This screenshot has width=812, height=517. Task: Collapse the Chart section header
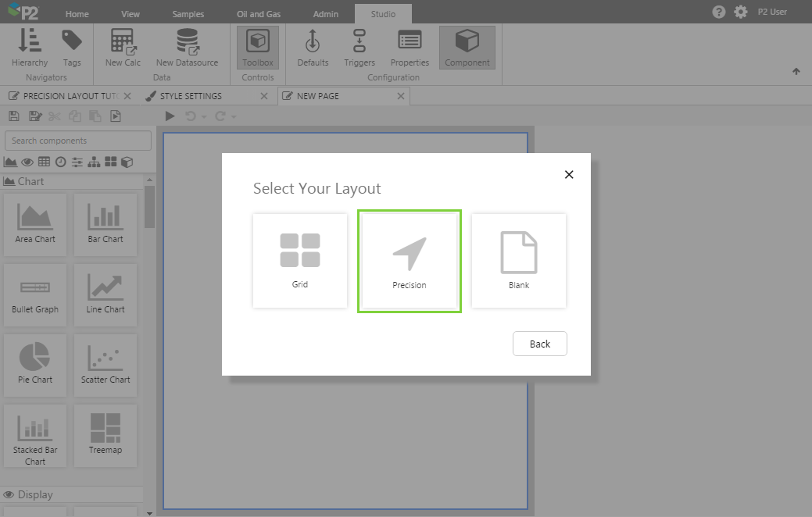31,181
